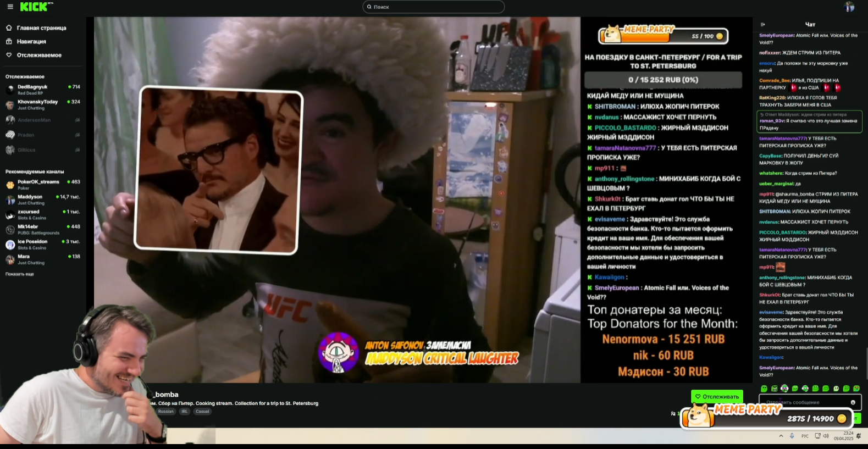Viewport: 868px width, 449px height.
Task: Switch the РУС input language indicator
Action: tap(805, 436)
